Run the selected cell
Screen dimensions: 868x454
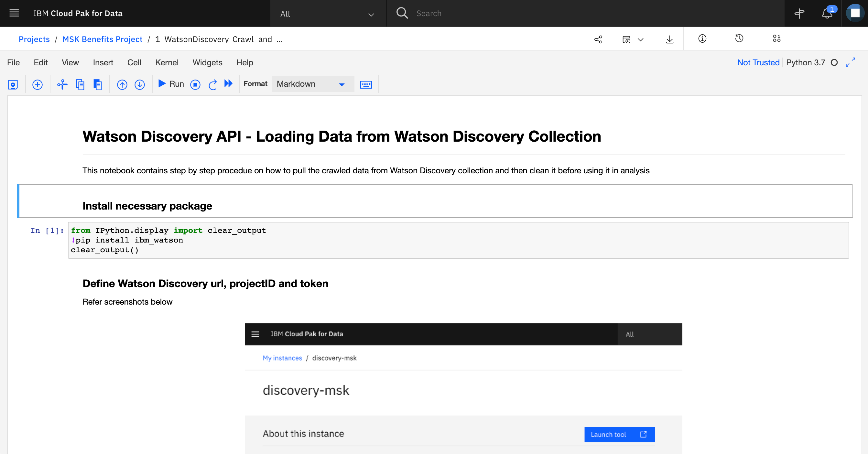[x=171, y=84]
